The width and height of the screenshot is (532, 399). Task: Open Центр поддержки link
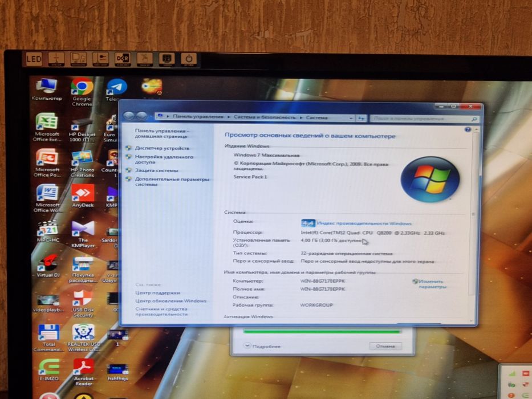(x=157, y=293)
